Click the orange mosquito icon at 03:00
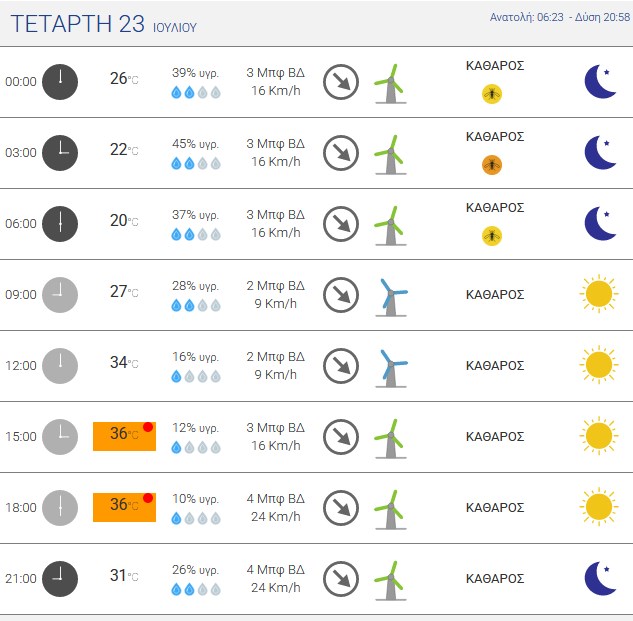 click(492, 165)
